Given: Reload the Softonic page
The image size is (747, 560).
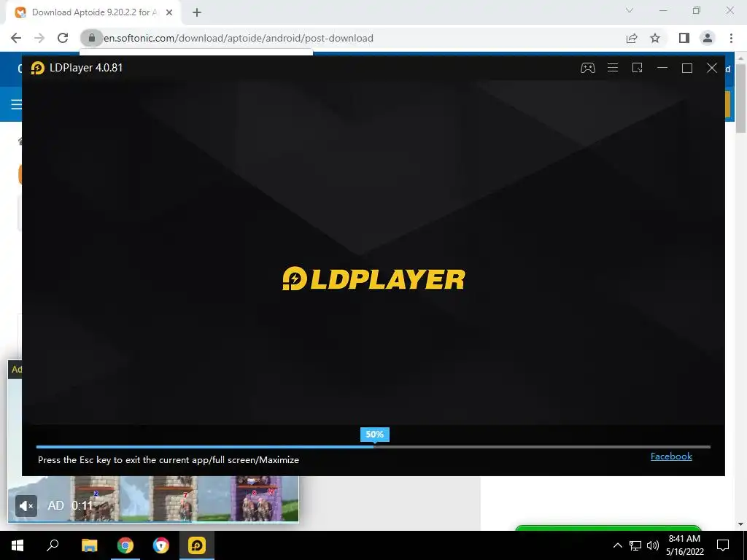Looking at the screenshot, I should tap(63, 38).
